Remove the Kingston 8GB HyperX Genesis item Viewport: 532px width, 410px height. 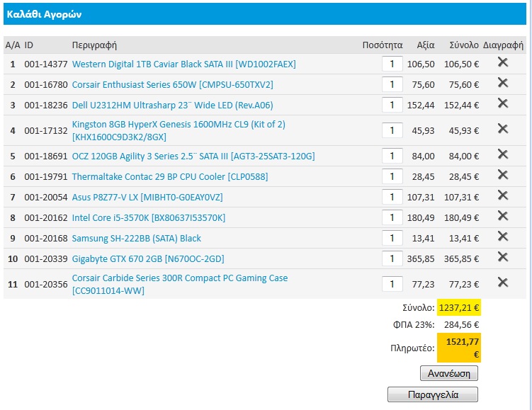(x=502, y=129)
